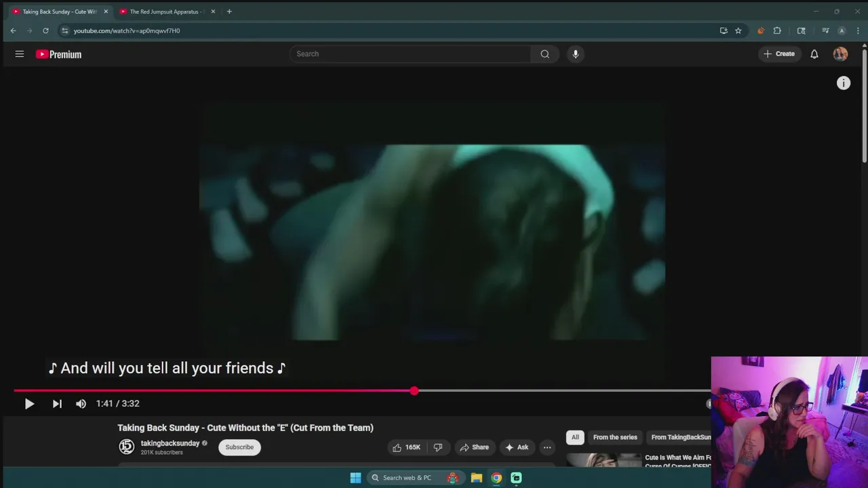This screenshot has height=488, width=868.
Task: Like the video with 165K likes
Action: (406, 447)
